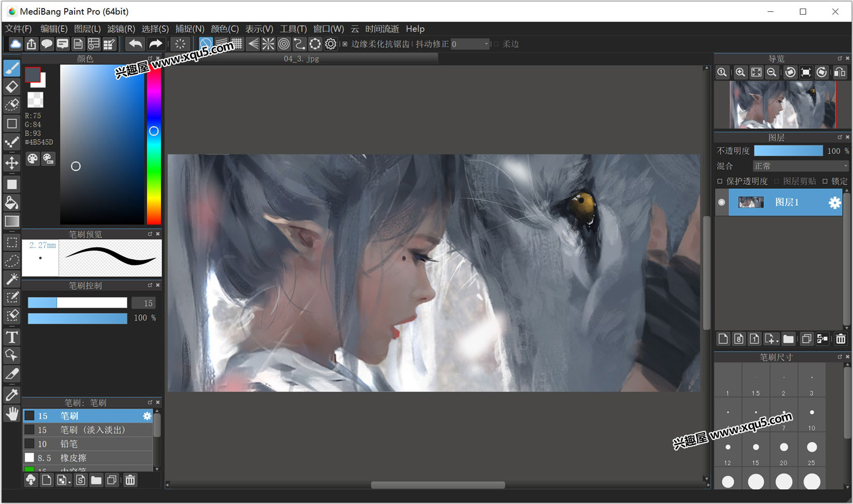Open the 文件(F) menu
Viewport: 853px width, 504px height.
(x=19, y=28)
